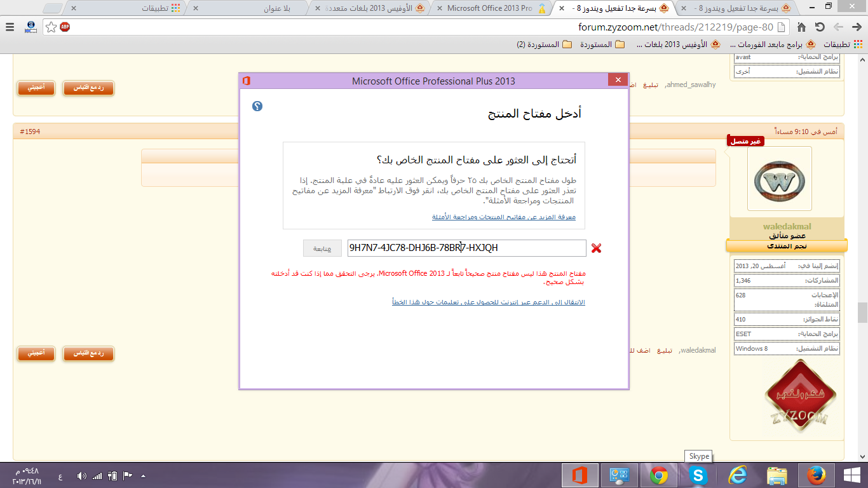The image size is (868, 488).
Task: Click the page vertical scrollbar thumb
Action: [862, 312]
